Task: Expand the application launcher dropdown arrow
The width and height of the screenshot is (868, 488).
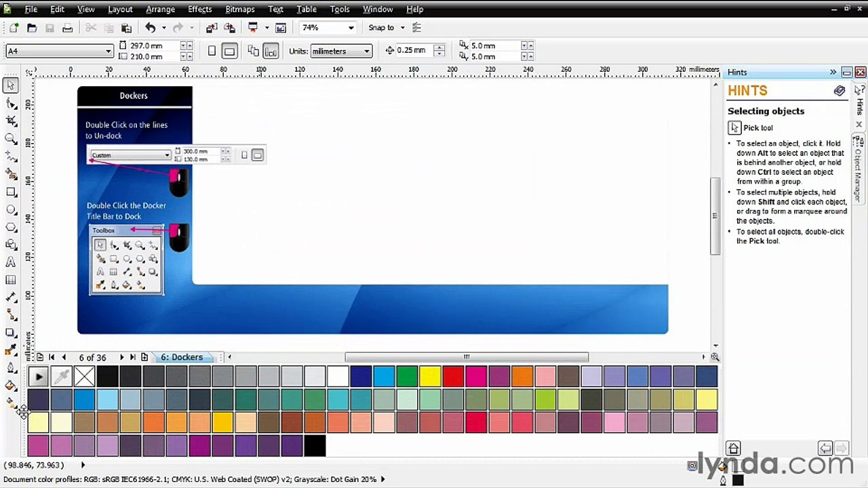Action: 267,28
